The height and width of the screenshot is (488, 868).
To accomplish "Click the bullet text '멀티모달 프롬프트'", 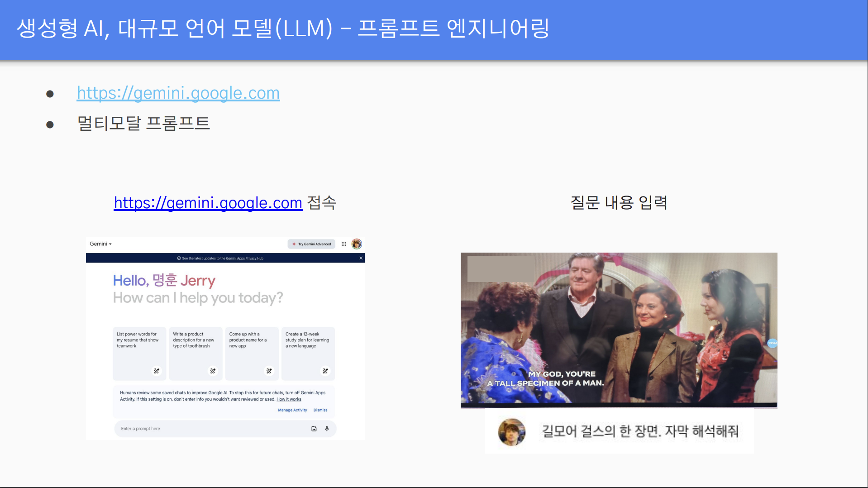I will point(143,123).
